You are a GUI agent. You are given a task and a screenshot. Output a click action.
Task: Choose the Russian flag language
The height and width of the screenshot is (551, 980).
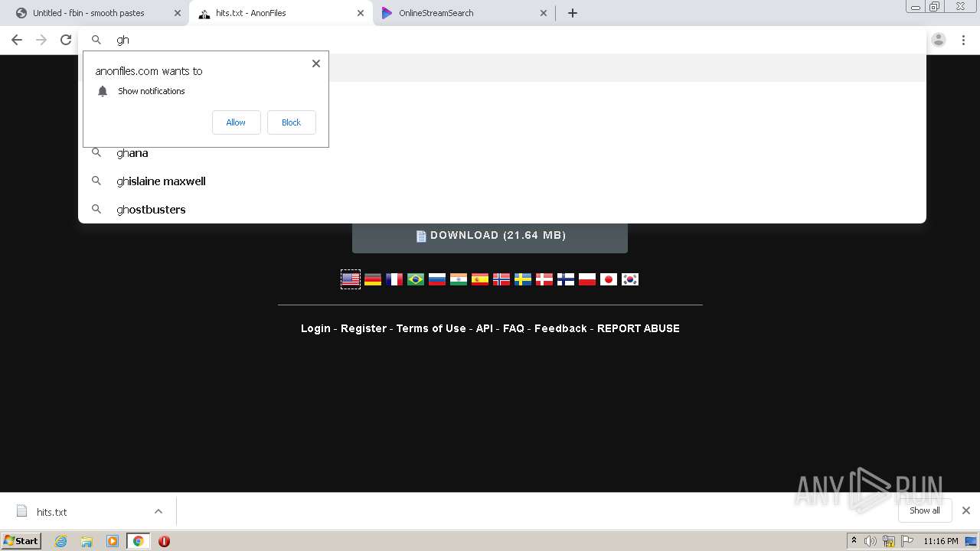[x=437, y=279]
